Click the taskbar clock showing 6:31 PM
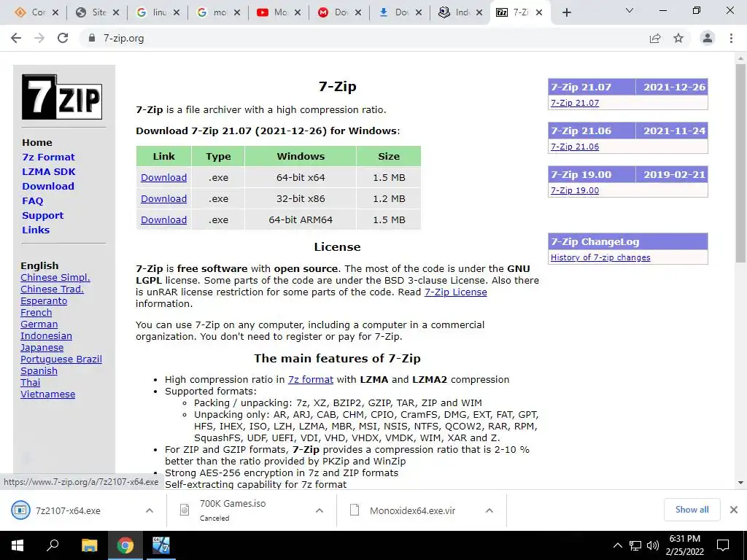 coord(684,545)
